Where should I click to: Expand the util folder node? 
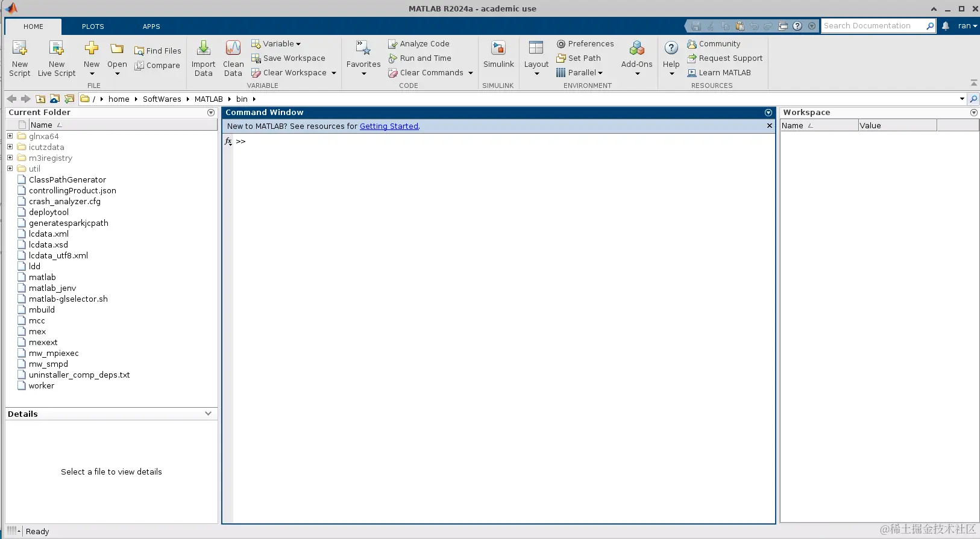10,169
